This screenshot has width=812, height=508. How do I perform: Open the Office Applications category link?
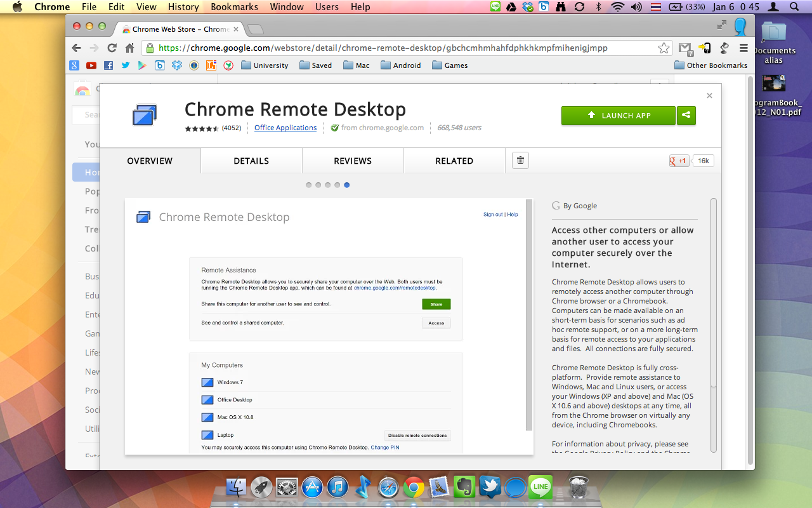(x=285, y=128)
